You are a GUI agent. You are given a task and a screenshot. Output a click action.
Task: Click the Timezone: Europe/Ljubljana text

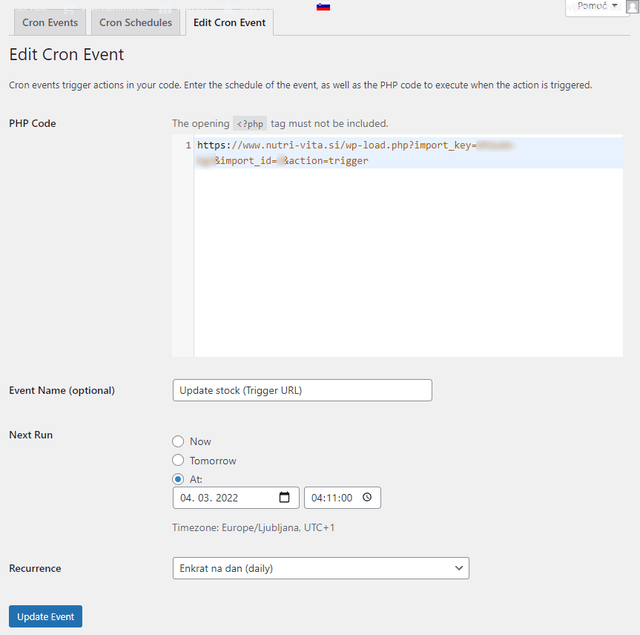tap(253, 528)
